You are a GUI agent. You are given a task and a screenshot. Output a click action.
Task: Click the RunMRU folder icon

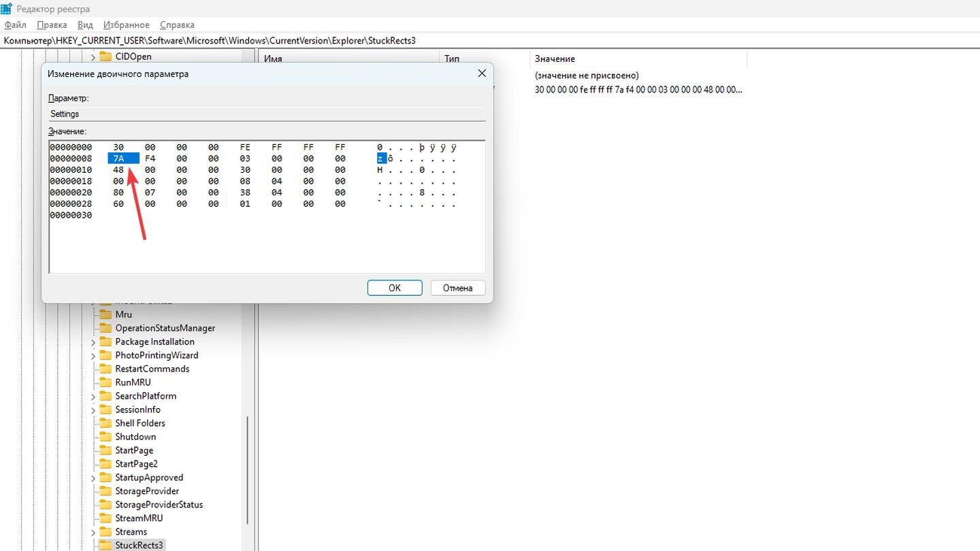[105, 382]
